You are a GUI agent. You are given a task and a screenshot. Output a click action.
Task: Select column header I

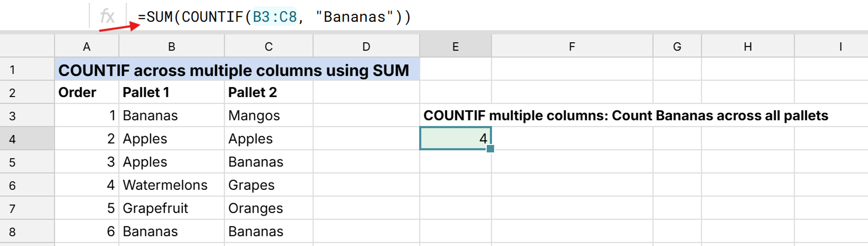coord(840,46)
